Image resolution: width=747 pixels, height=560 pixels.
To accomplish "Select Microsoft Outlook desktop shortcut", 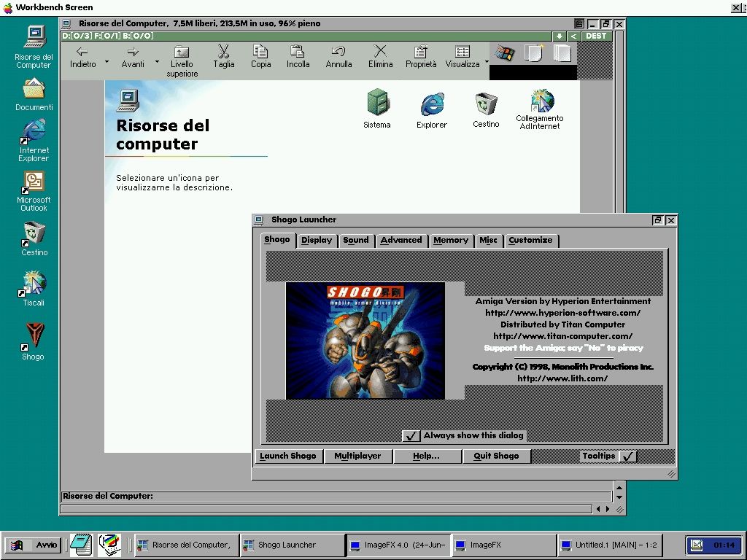I will coord(33,182).
